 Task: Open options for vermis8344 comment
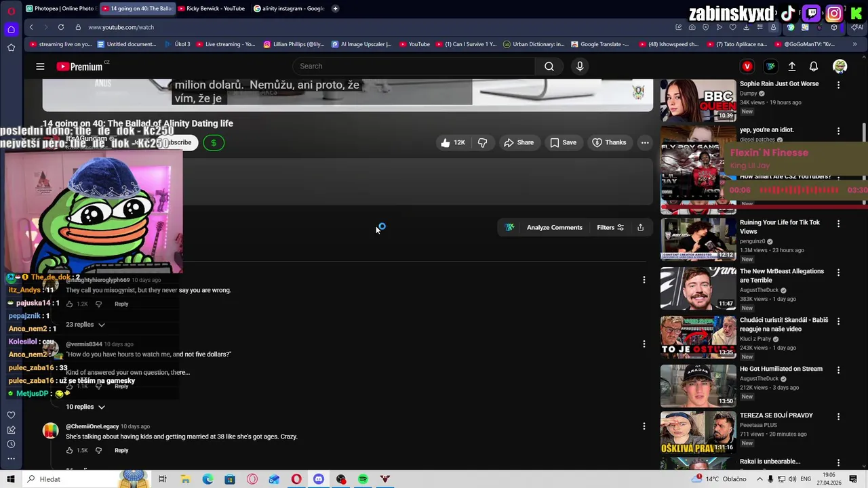(644, 344)
